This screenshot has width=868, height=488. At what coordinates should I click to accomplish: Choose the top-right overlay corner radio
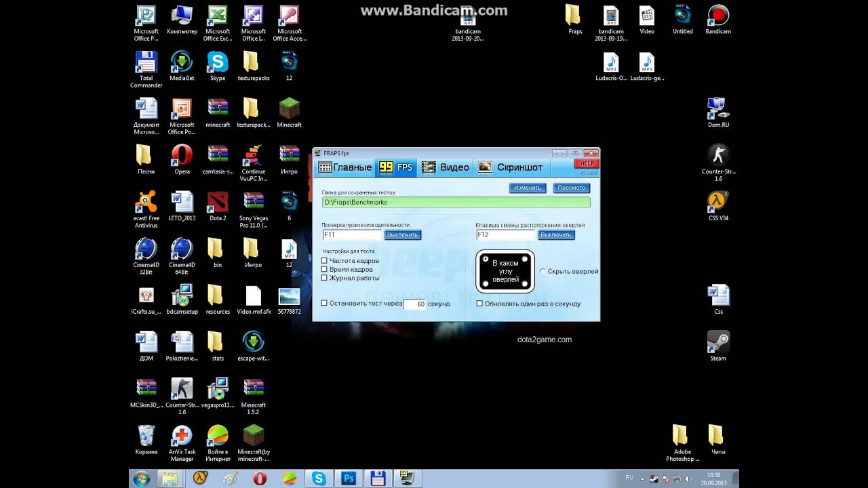point(525,259)
